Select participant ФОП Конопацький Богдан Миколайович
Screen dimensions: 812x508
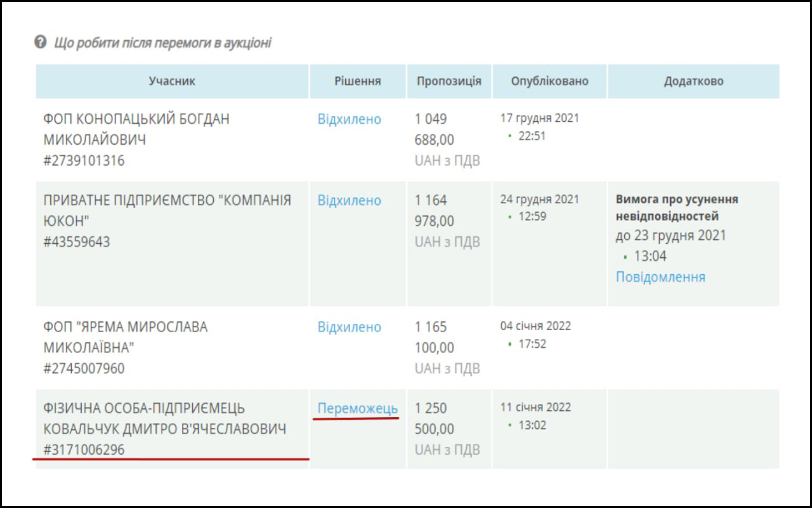(x=136, y=129)
